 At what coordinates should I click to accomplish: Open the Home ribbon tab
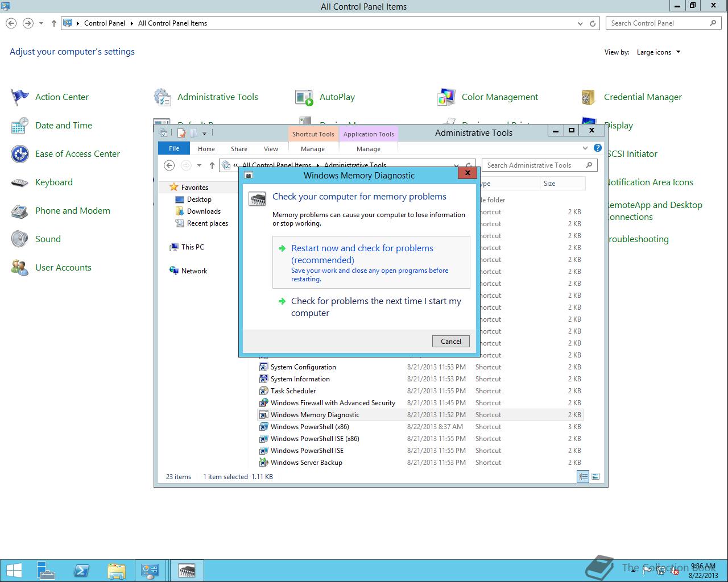[206, 149]
